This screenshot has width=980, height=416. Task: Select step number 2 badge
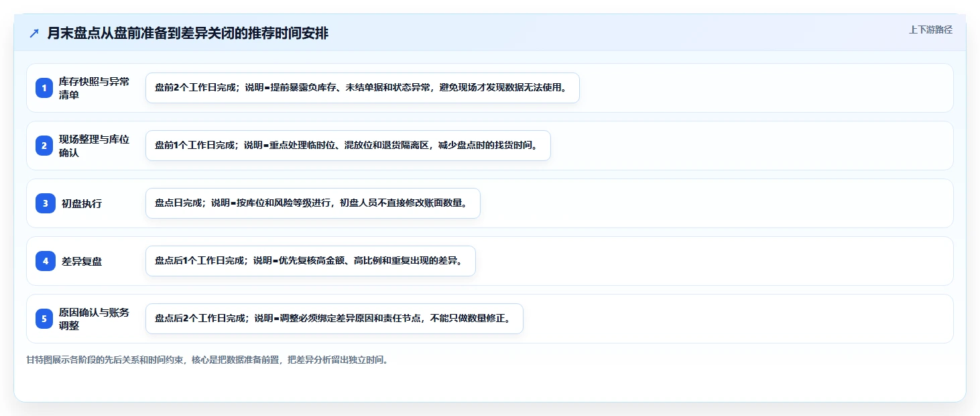coord(44,146)
